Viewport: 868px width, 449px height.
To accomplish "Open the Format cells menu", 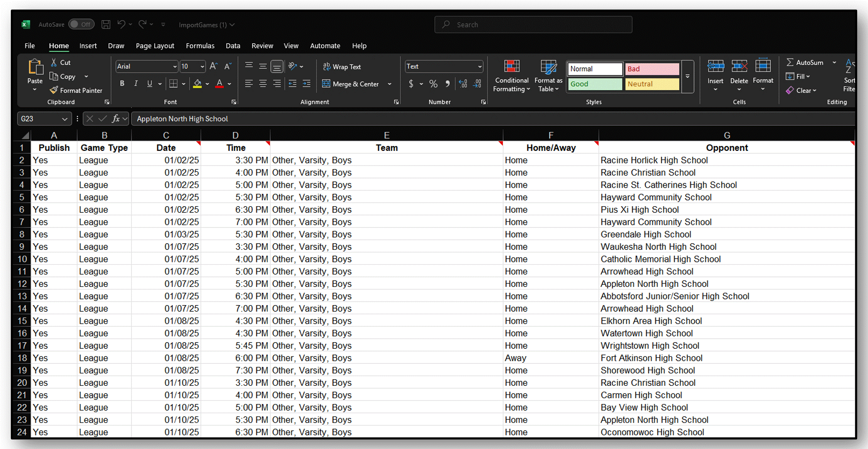I will click(x=763, y=75).
